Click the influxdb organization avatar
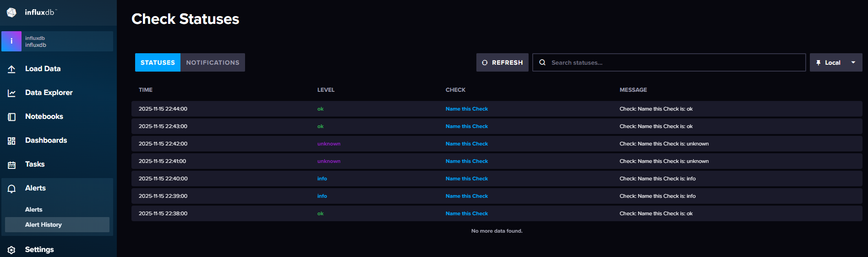This screenshot has width=868, height=257. coord(11,41)
